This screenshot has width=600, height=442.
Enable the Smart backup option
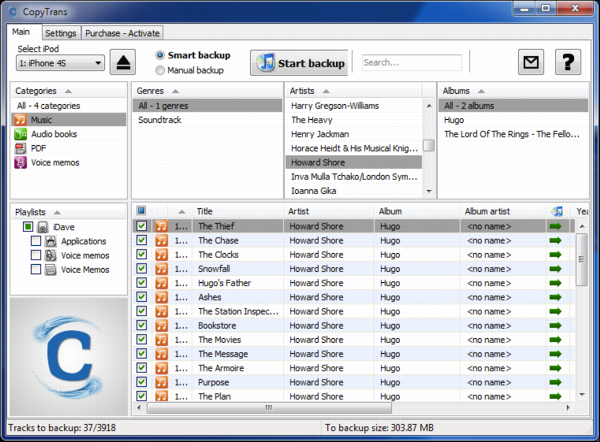click(160, 55)
